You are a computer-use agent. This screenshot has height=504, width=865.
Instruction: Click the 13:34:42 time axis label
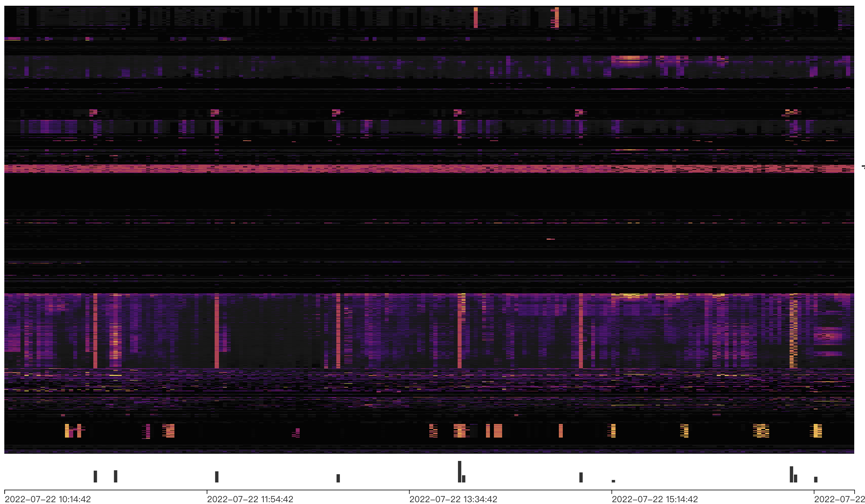pyautogui.click(x=453, y=499)
